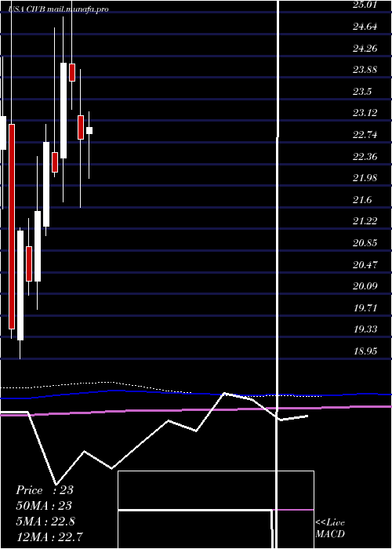Click the 20.85 price axis label
This screenshot has width=392, height=549.
pos(365,243)
